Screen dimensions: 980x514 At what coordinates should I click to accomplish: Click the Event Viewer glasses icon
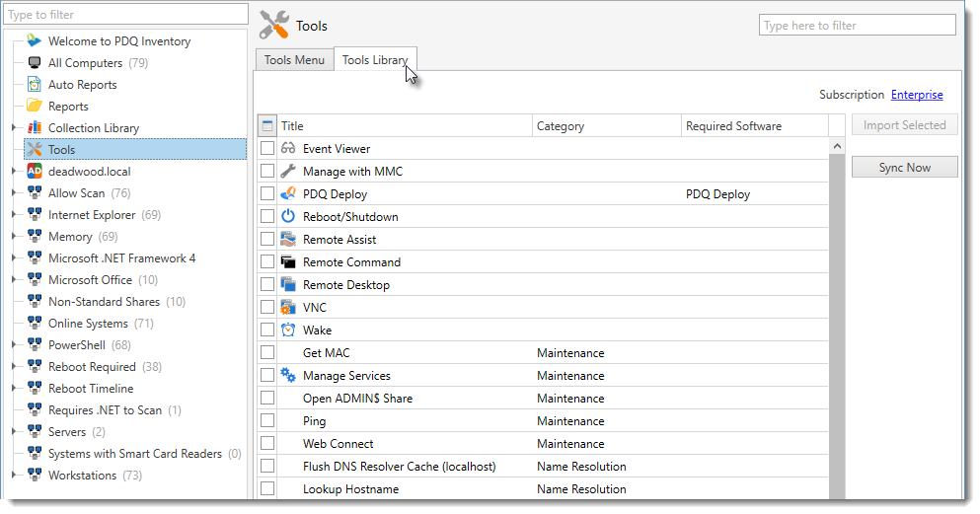pos(288,149)
